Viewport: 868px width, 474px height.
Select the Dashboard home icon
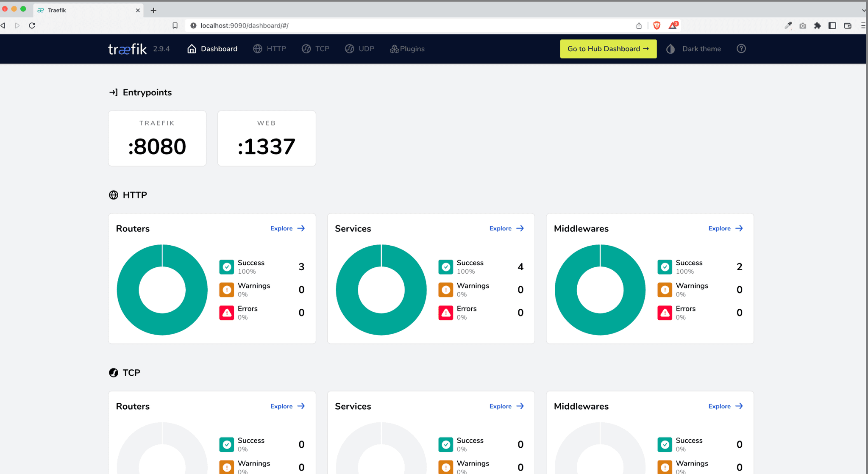point(192,48)
